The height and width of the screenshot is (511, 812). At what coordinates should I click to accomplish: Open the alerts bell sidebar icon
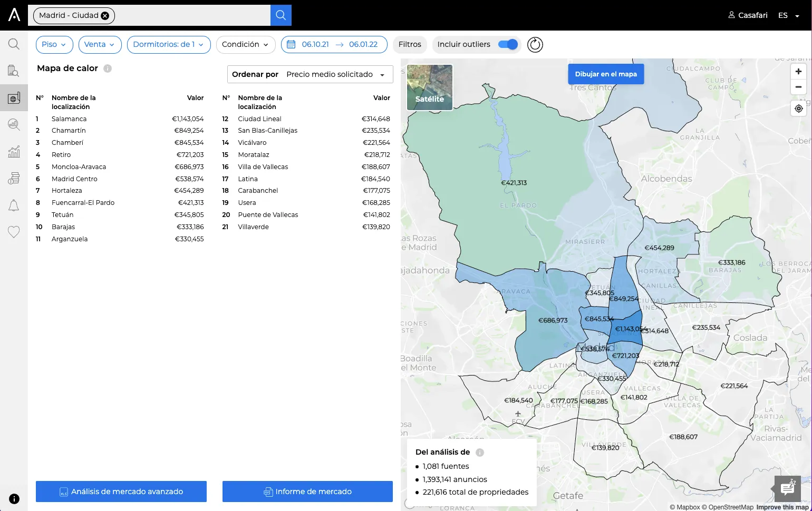[14, 205]
